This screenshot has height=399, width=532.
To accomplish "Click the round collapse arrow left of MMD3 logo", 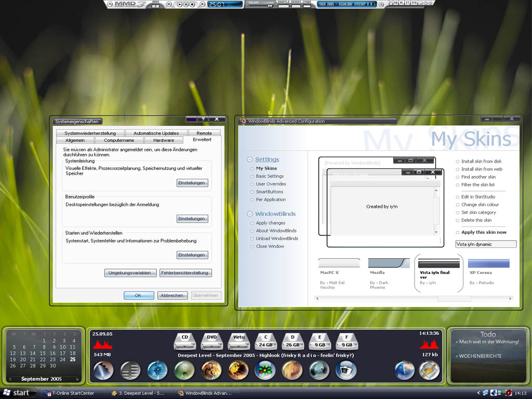I will [110, 4].
